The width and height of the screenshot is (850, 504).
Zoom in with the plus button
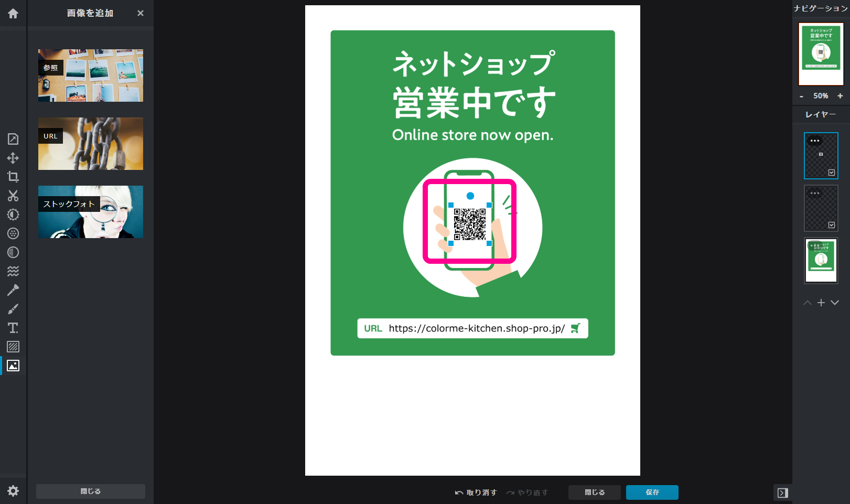tap(840, 96)
